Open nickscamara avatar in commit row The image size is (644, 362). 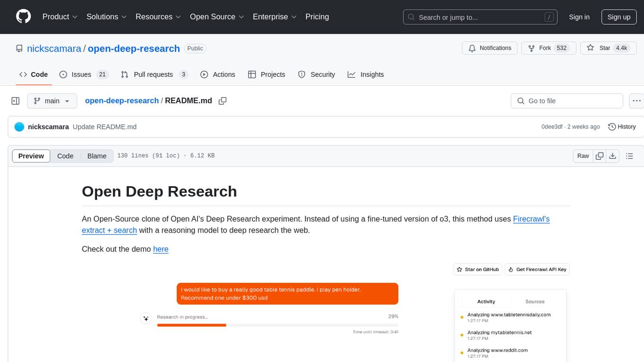[19, 127]
